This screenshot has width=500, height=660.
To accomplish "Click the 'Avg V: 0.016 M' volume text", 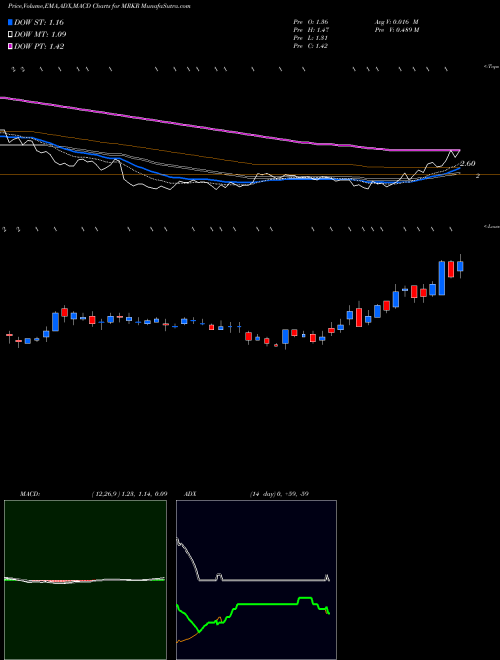I will click(x=396, y=22).
